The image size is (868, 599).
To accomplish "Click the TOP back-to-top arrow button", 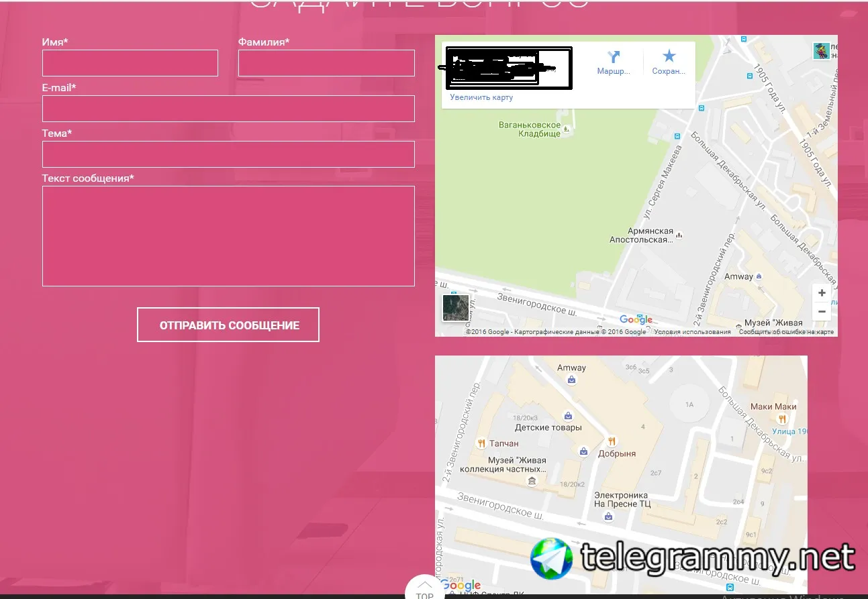I will pos(424,590).
